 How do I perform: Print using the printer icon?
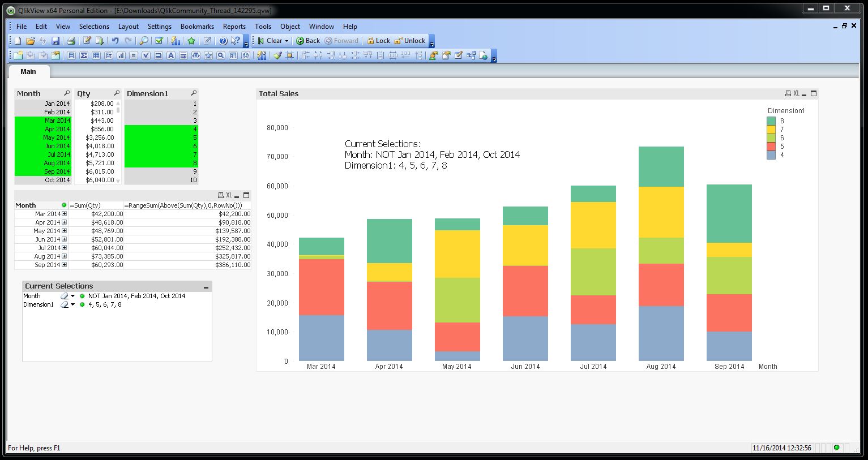click(x=71, y=41)
